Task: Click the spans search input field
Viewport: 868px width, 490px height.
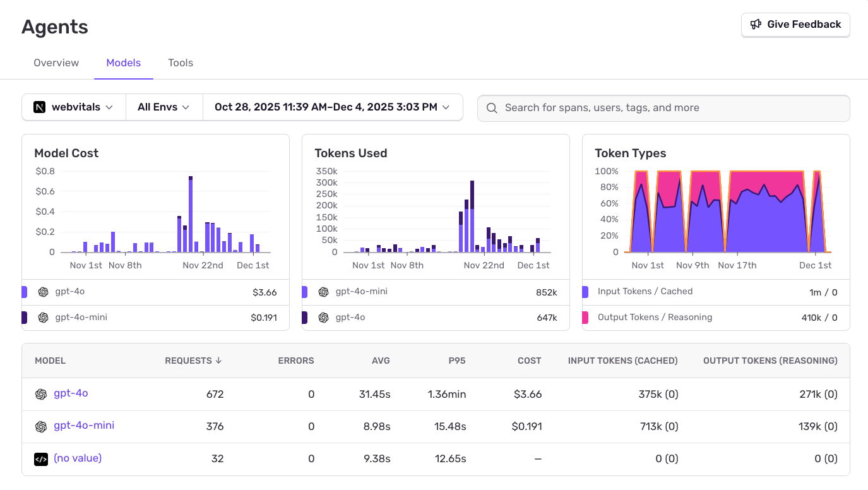Action: click(663, 108)
